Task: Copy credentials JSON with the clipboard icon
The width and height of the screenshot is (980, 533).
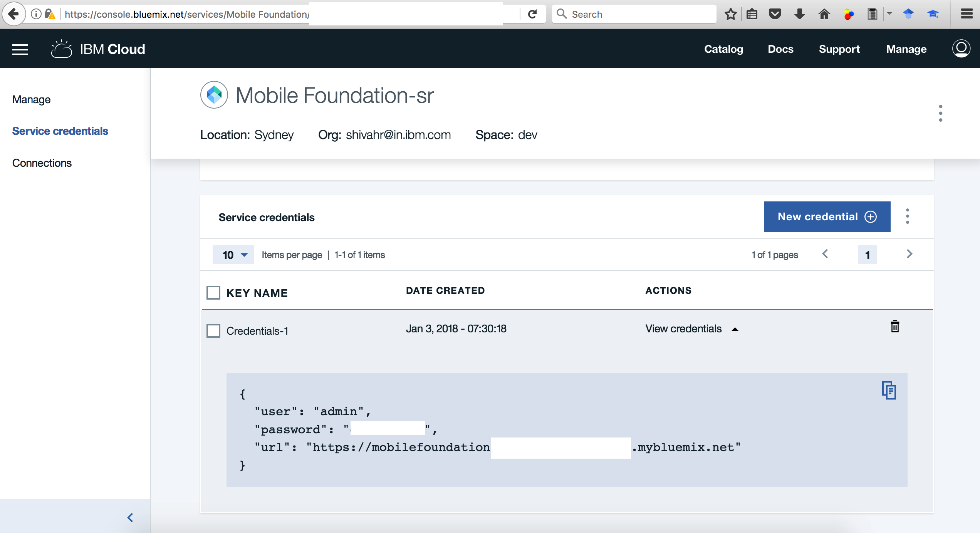Action: [889, 391]
